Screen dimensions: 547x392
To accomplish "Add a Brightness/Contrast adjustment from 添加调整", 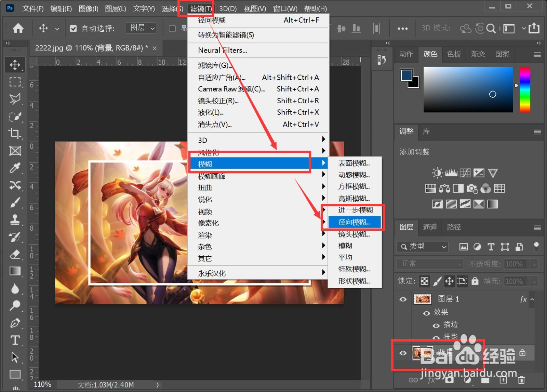I will click(x=437, y=173).
